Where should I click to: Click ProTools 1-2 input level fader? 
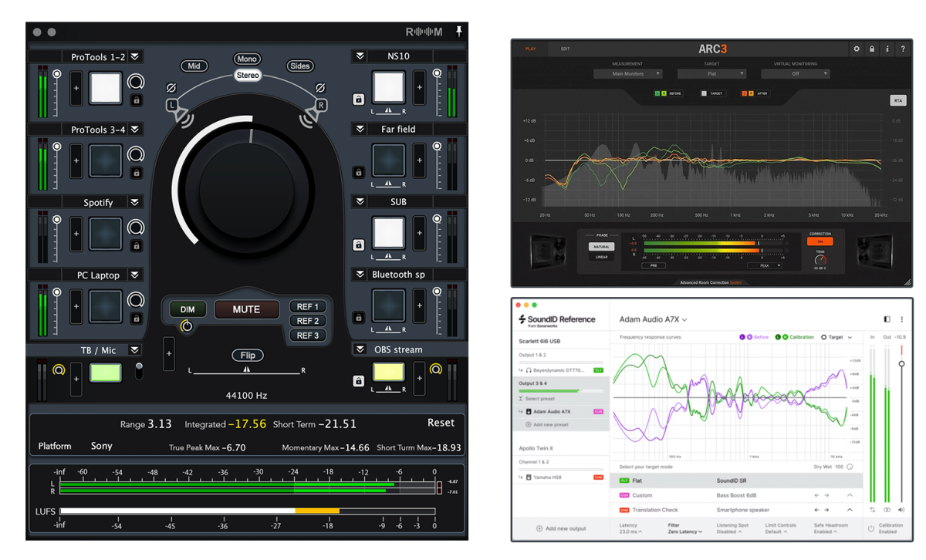click(57, 74)
